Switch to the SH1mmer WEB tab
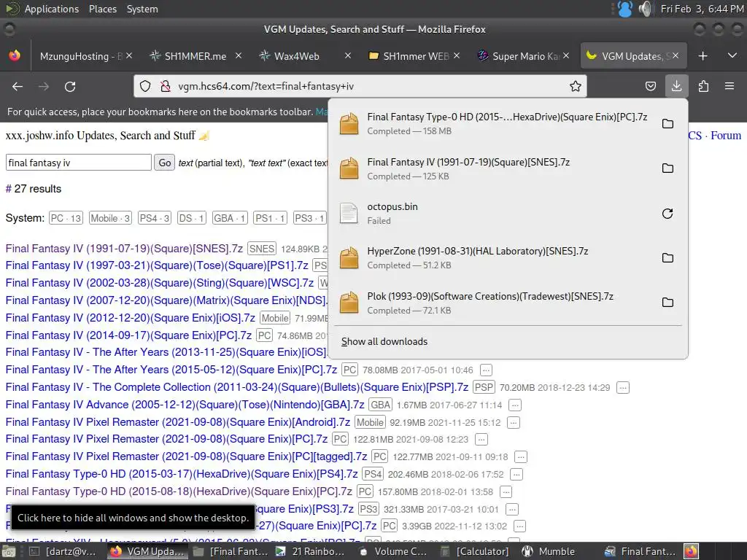 click(416, 56)
